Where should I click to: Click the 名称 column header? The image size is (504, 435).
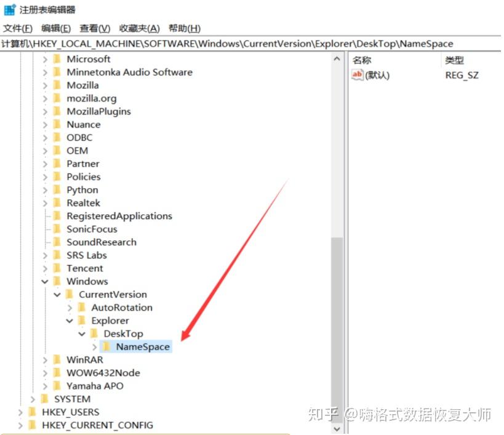click(362, 60)
